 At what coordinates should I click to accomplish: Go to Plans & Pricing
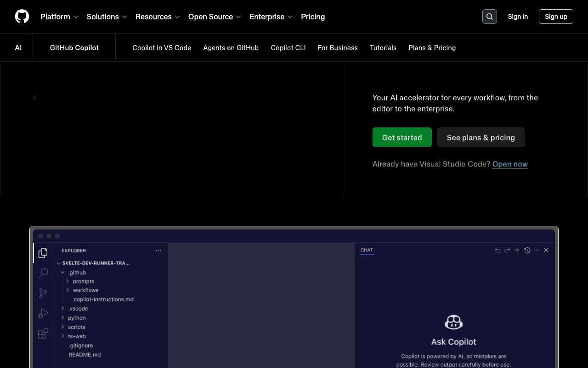[432, 48]
